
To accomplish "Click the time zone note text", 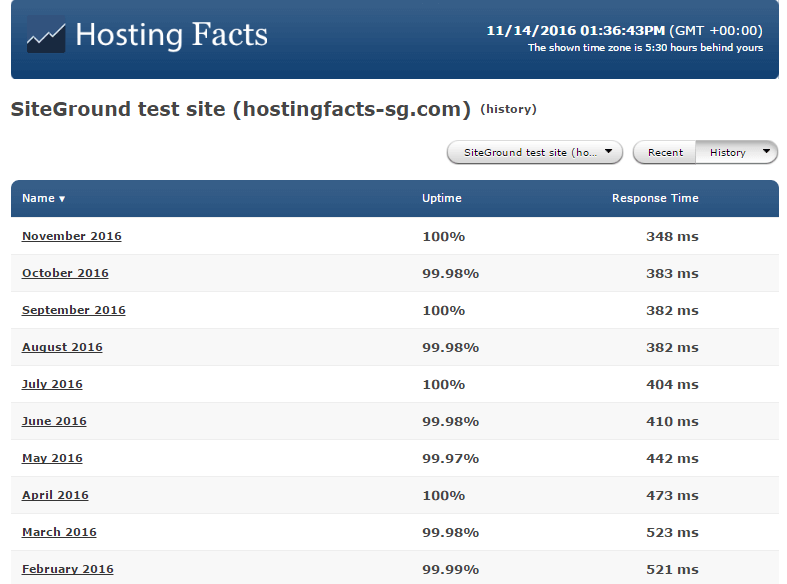I will pos(645,48).
